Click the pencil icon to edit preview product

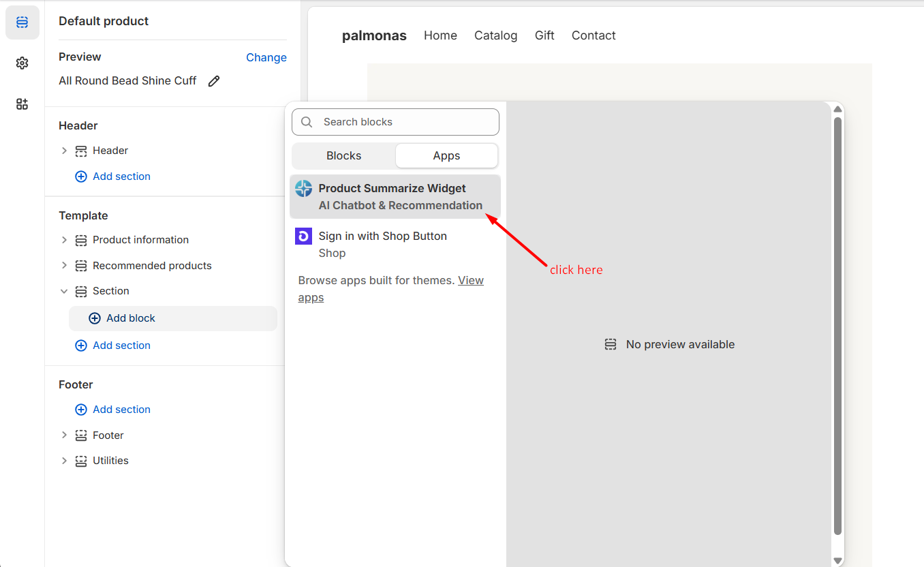coord(213,80)
